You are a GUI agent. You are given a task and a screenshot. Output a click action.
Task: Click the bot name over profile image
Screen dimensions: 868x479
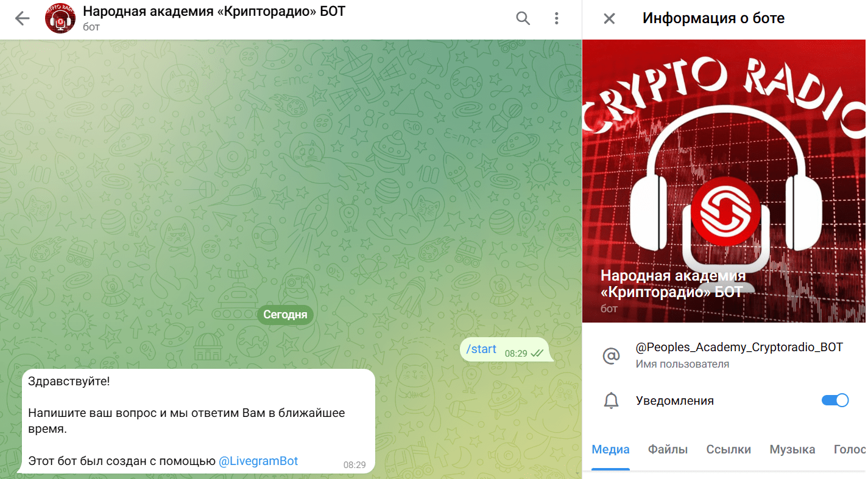[x=673, y=284]
